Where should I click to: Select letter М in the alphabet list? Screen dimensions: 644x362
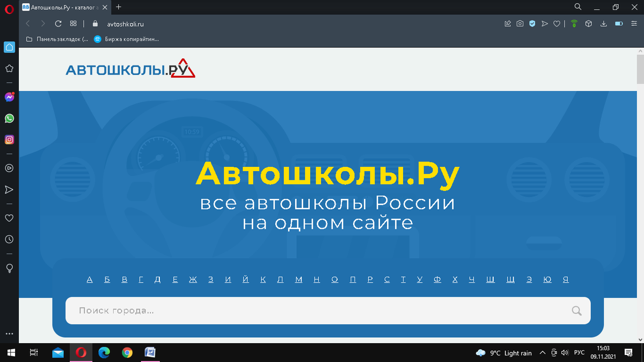(x=299, y=279)
